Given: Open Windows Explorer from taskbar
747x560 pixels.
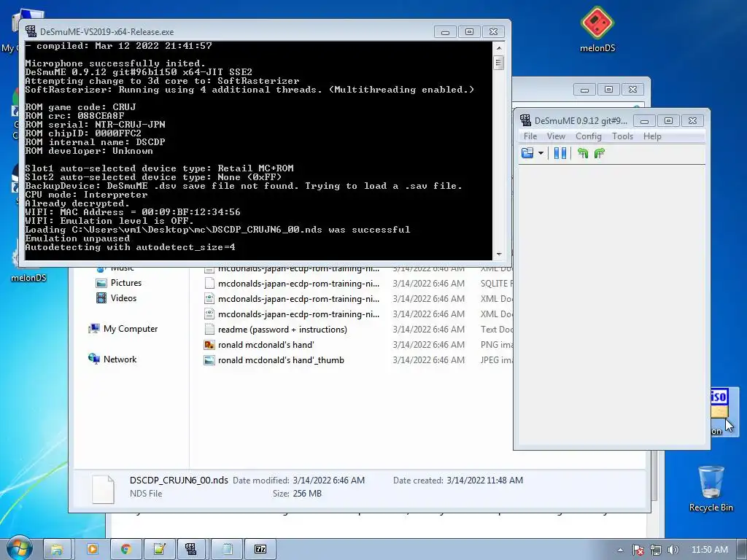Looking at the screenshot, I should pyautogui.click(x=57, y=549).
